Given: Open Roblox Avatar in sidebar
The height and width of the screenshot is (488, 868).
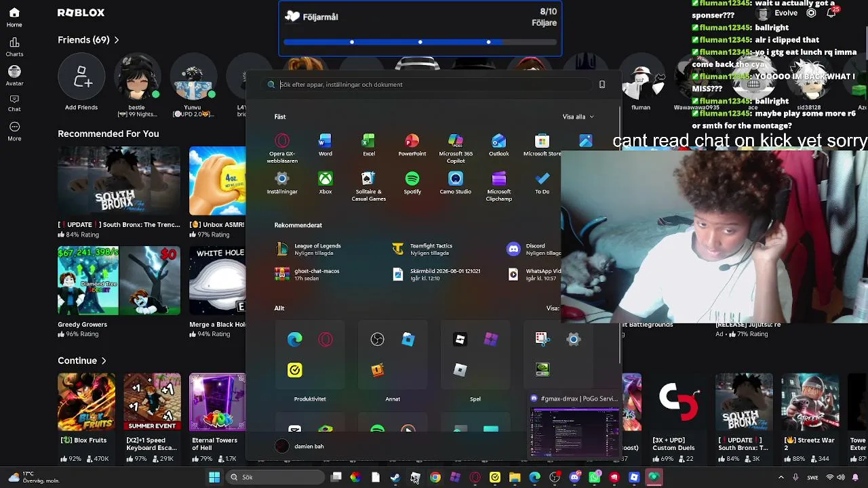Looking at the screenshot, I should pos(14,76).
